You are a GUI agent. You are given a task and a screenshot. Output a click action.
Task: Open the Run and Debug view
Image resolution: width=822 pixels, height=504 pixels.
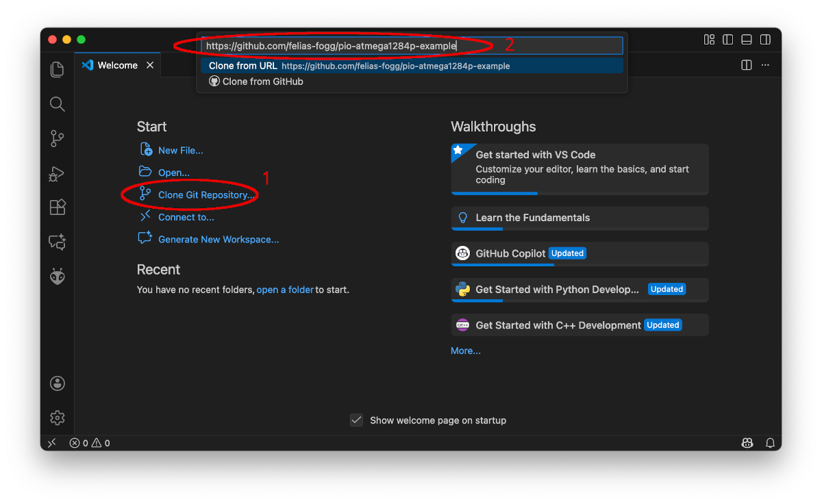click(x=58, y=174)
